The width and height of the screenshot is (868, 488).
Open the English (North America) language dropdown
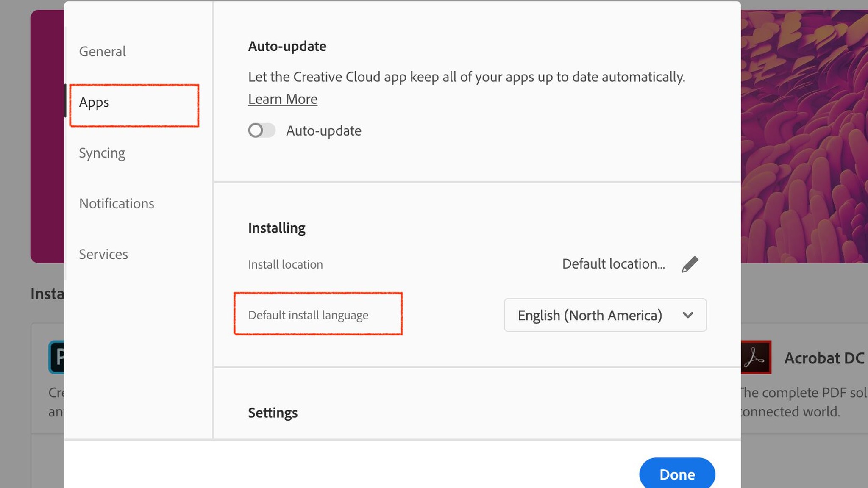coord(605,315)
